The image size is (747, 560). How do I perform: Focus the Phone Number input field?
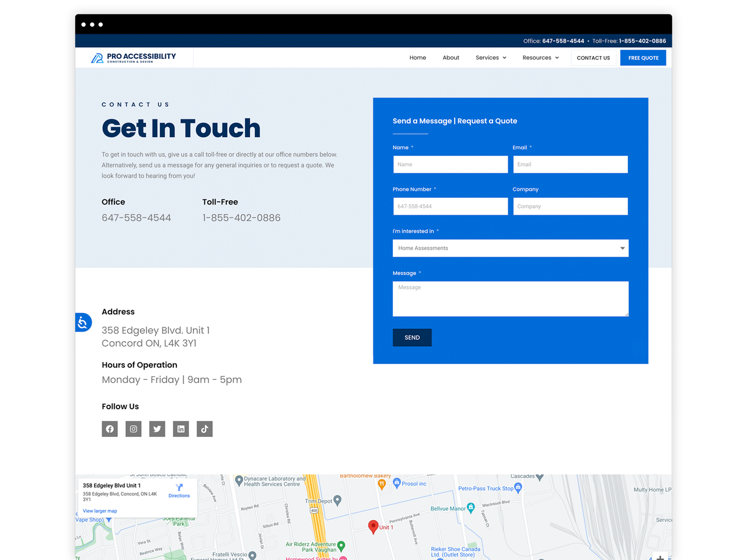tap(451, 206)
